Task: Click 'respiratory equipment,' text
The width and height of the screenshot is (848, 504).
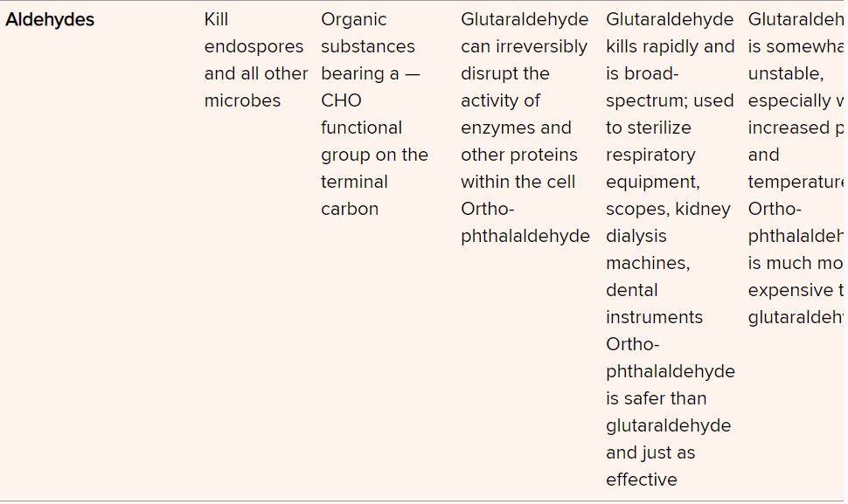Action: (653, 168)
